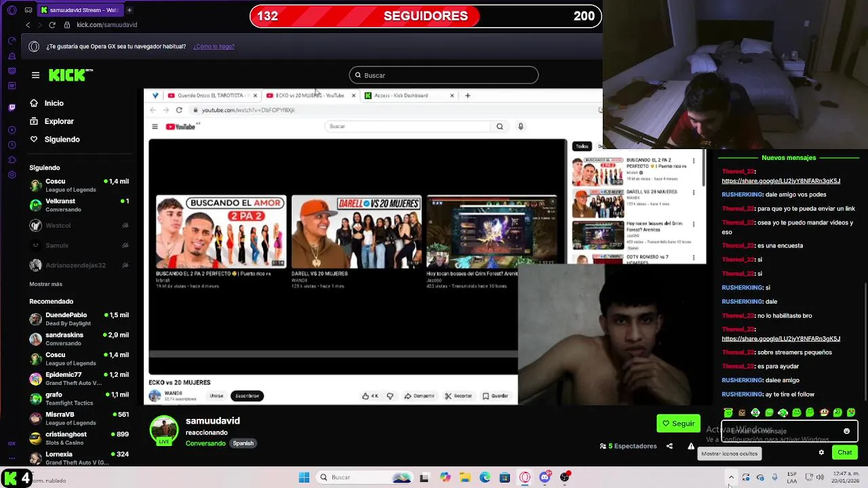Image resolution: width=868 pixels, height=488 pixels.
Task: Open Windows Start button on taskbar
Action: [304, 477]
